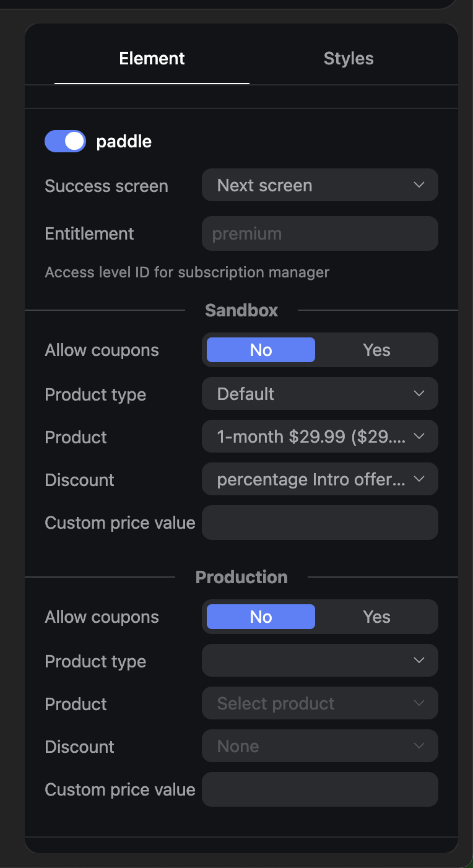This screenshot has height=868, width=473.
Task: Select No for Production Allow coupons
Action: (261, 617)
